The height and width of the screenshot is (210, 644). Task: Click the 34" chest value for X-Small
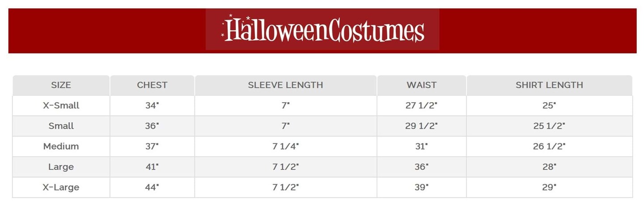click(152, 105)
